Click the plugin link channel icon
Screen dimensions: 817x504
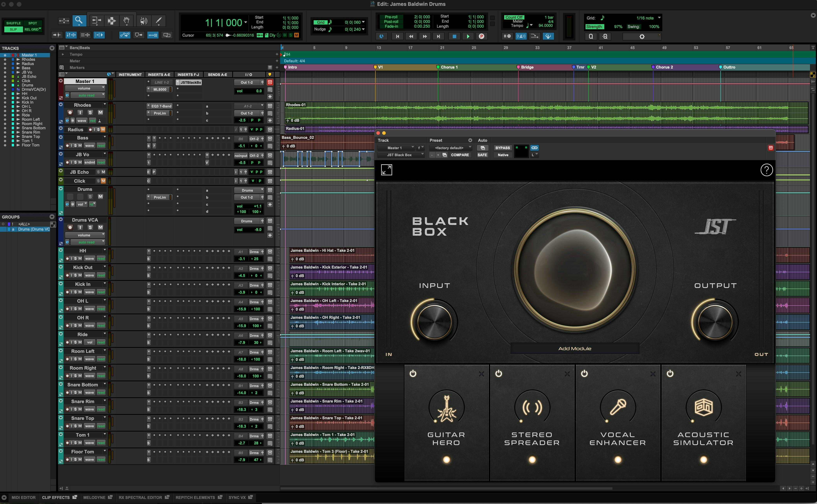(534, 148)
